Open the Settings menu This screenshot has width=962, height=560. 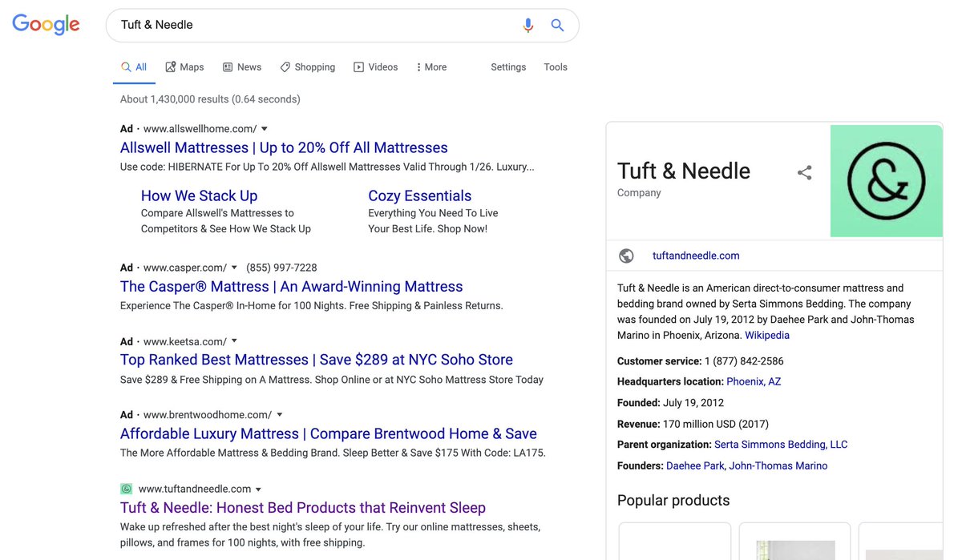point(508,67)
